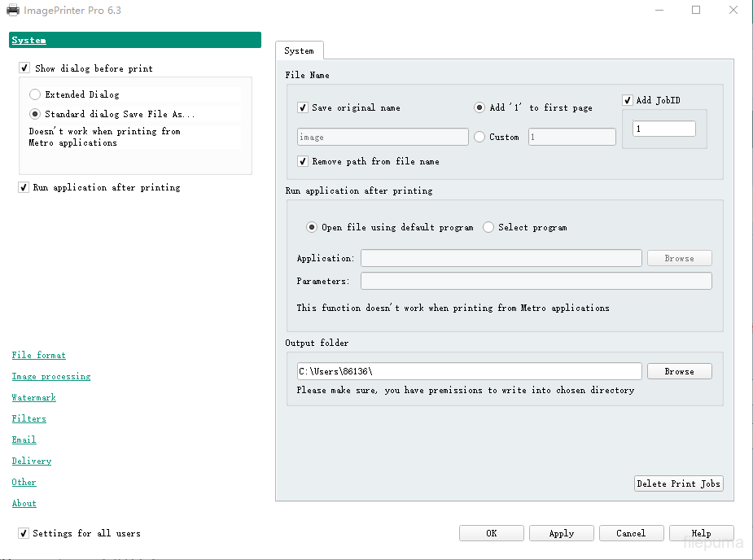Click the Apply button
This screenshot has width=753, height=560.
click(561, 533)
